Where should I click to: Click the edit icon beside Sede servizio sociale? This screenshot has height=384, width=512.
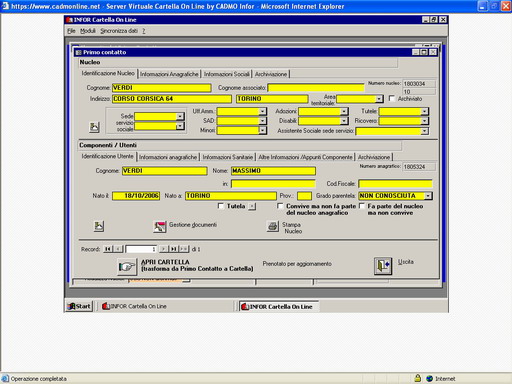pos(94,127)
